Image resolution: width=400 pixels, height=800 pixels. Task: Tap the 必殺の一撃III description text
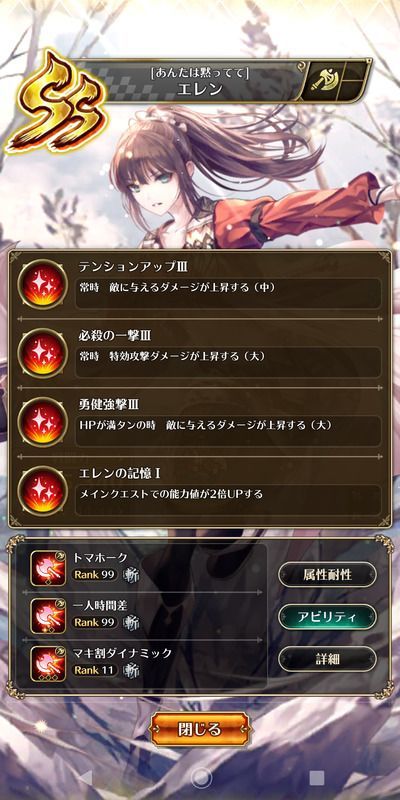pyautogui.click(x=173, y=357)
